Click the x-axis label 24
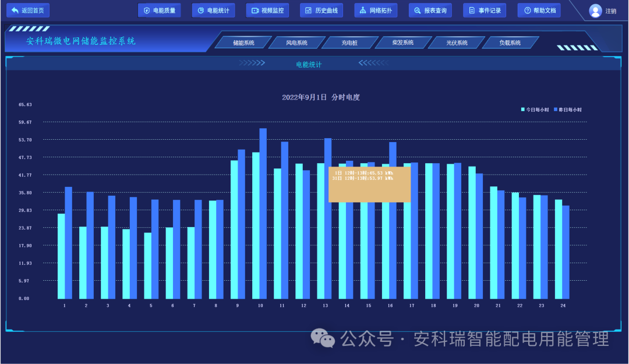Viewport: 629px width, 364px height. coord(563,305)
